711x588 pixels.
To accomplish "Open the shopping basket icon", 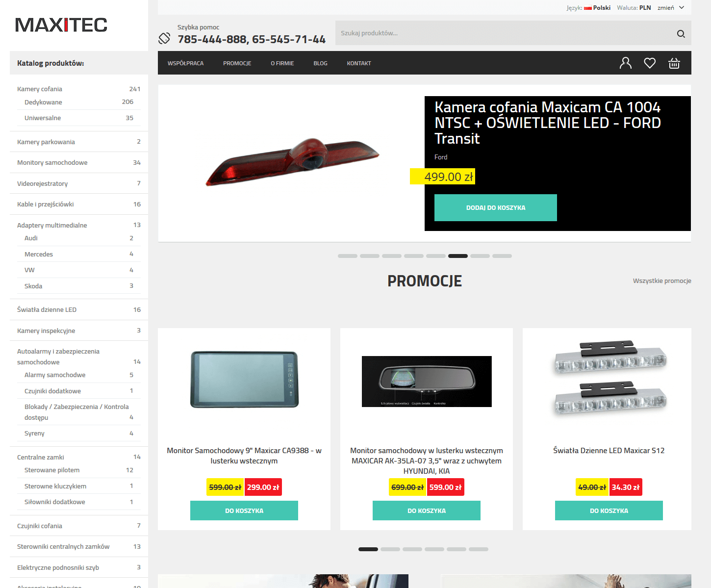I will point(674,63).
